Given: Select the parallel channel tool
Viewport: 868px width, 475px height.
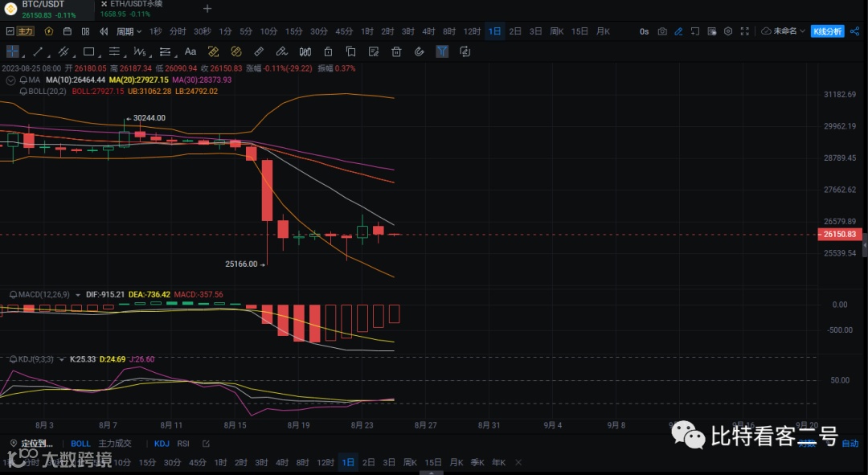Looking at the screenshot, I should click(63, 52).
